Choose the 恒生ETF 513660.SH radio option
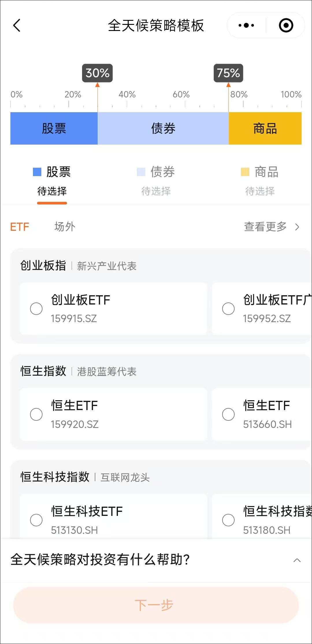 tap(228, 414)
